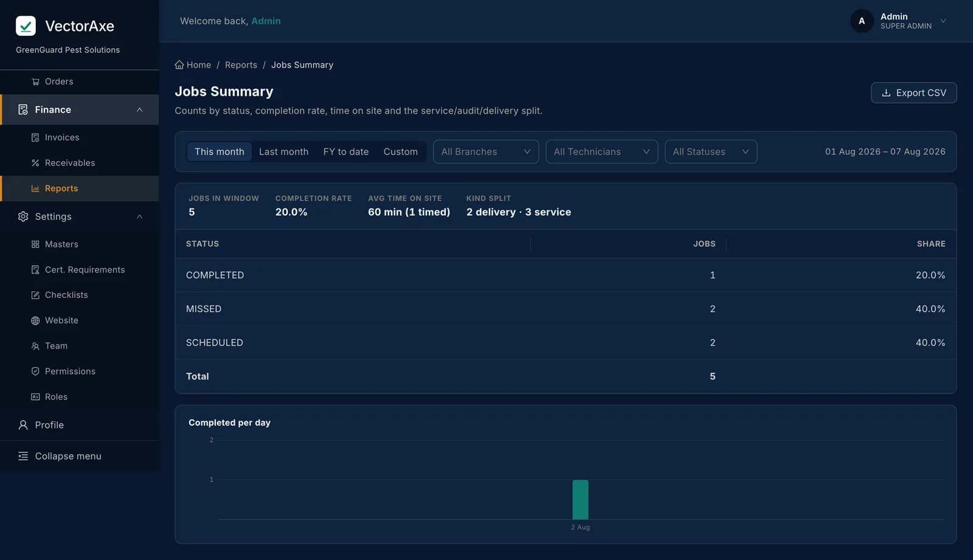The height and width of the screenshot is (560, 973).
Task: Open the Team page
Action: click(80, 346)
